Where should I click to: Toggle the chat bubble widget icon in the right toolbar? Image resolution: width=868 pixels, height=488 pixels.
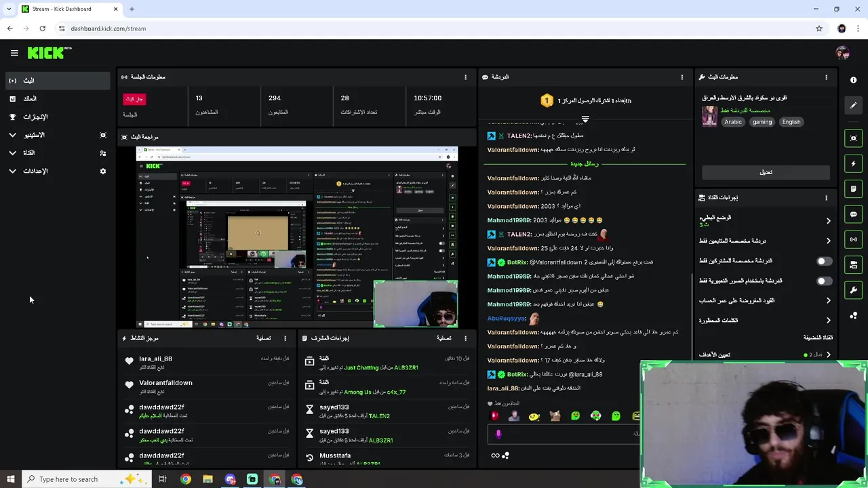pos(853,214)
